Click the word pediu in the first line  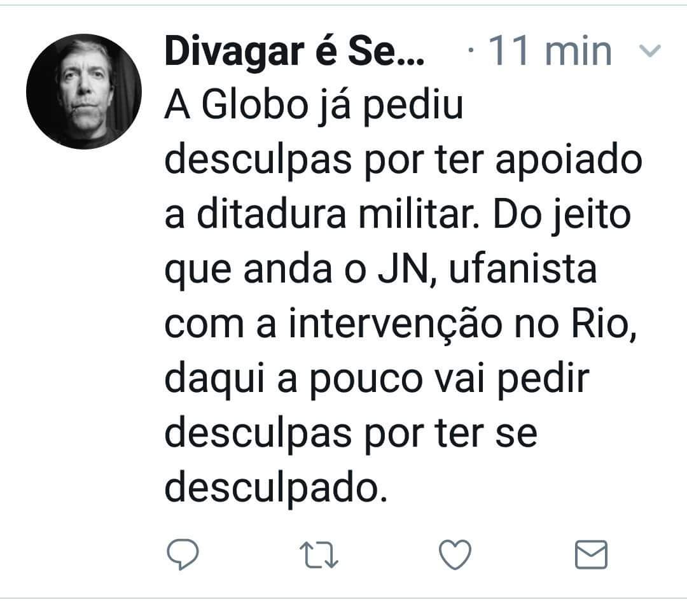pos(413,106)
